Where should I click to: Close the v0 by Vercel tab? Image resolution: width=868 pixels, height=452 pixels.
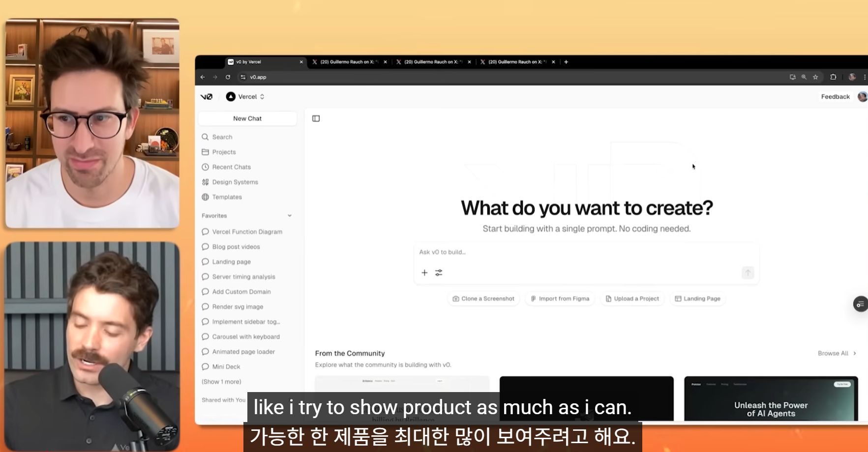click(x=301, y=62)
